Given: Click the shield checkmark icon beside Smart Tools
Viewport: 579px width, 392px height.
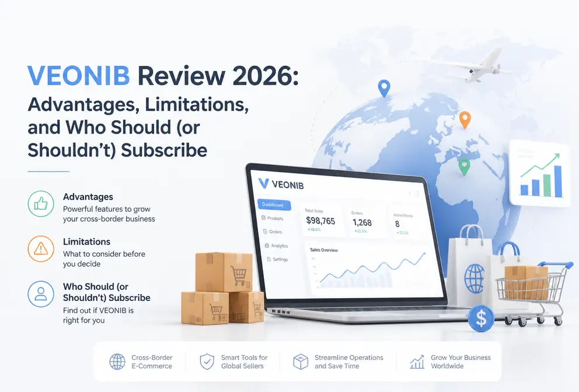Looking at the screenshot, I should (x=207, y=361).
